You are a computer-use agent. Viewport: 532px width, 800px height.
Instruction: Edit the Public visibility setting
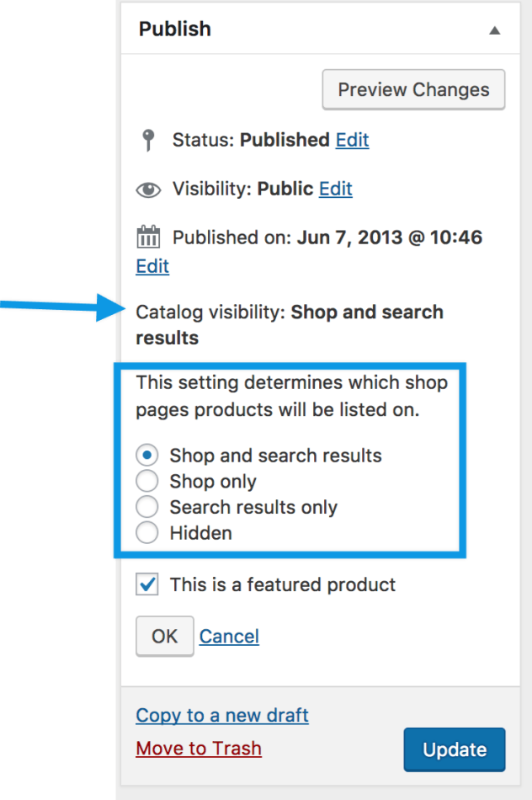(x=335, y=189)
